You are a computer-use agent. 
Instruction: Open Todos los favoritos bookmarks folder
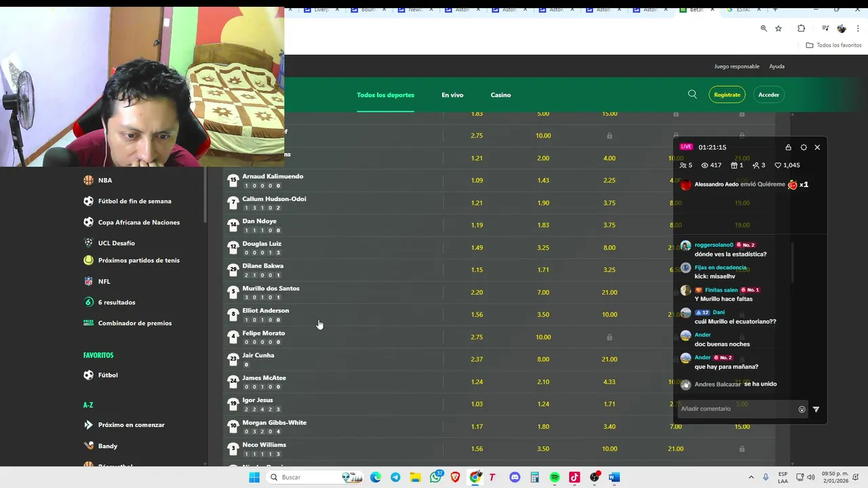(x=833, y=45)
